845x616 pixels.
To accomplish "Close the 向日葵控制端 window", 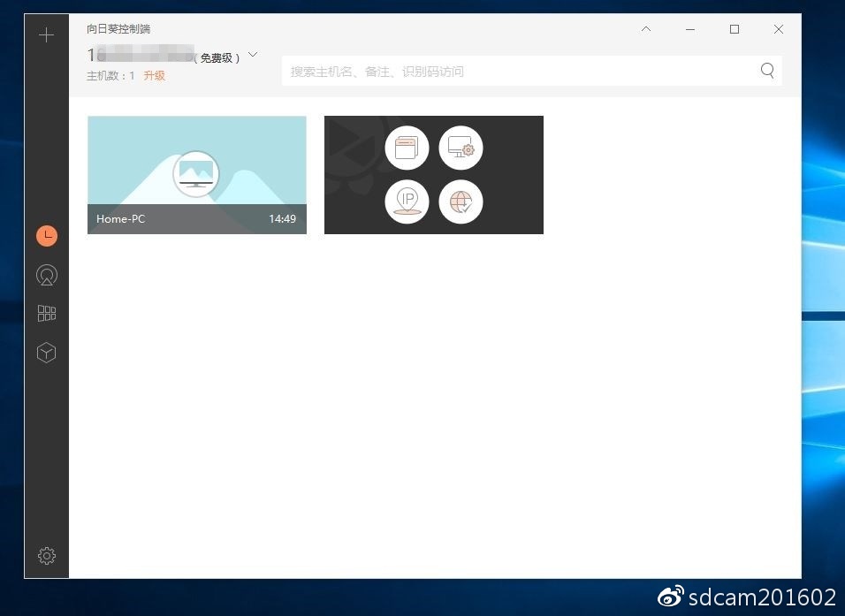I will [779, 29].
